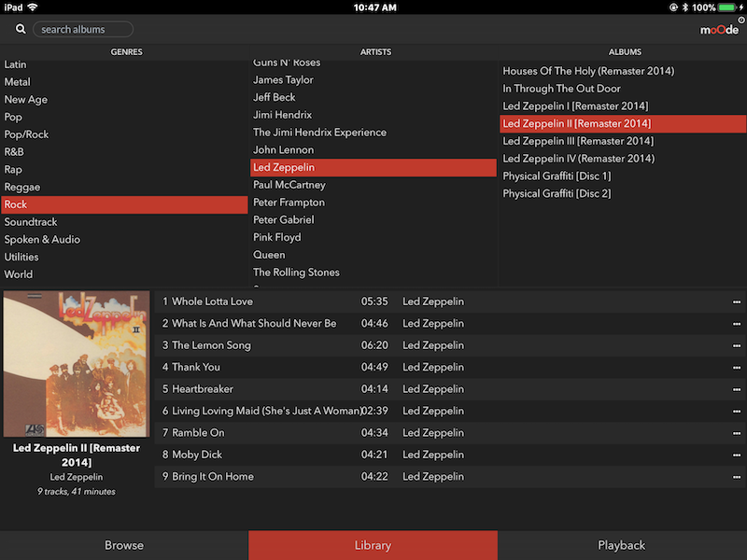Screen dimensions: 747x560
Task: Choose artist Pink Floyd
Action: click(x=373, y=238)
